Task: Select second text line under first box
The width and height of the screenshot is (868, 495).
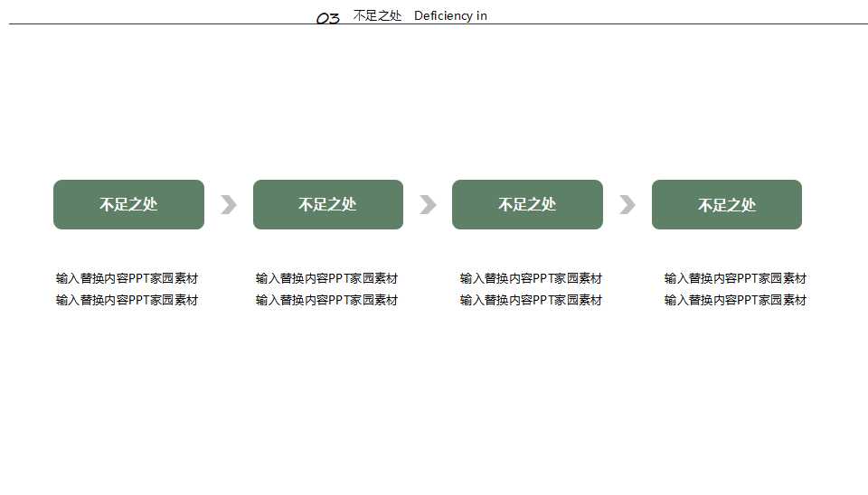Action: pyautogui.click(x=127, y=300)
